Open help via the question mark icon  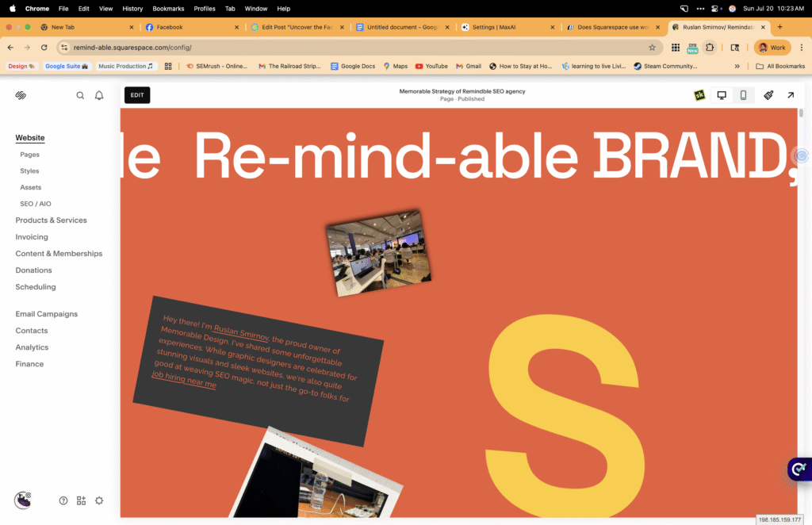(x=63, y=500)
